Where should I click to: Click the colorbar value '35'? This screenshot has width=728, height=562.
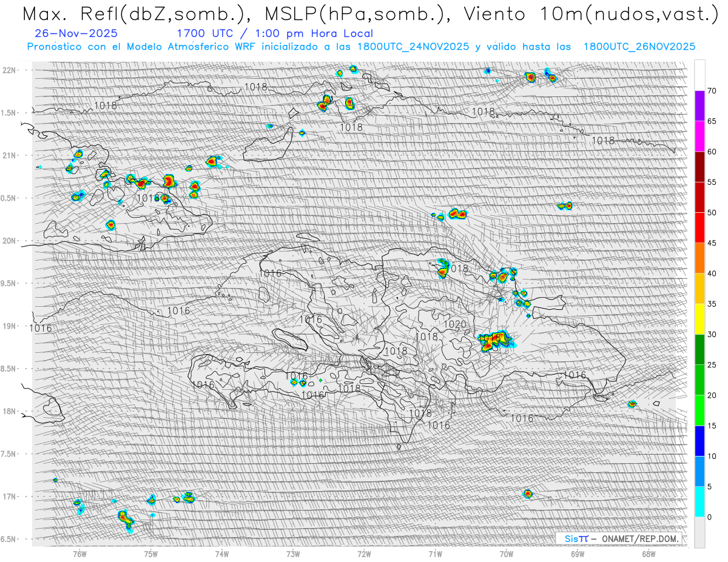coord(712,304)
